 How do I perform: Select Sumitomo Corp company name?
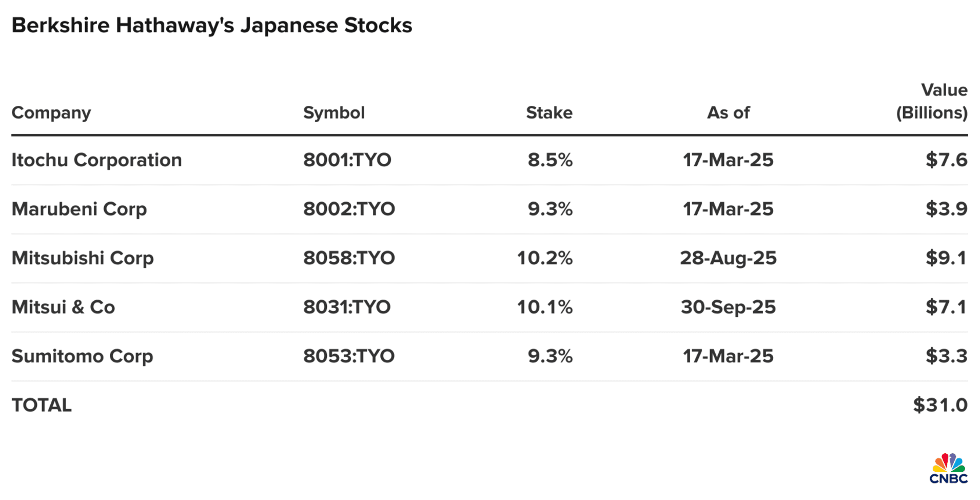point(82,356)
